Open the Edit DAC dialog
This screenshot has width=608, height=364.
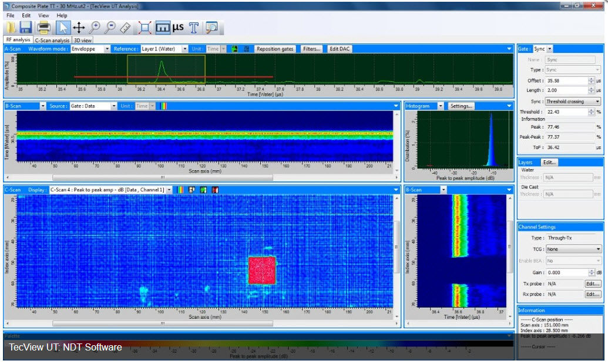(x=338, y=49)
